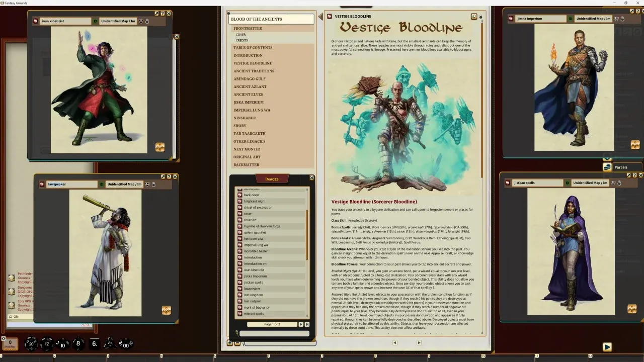This screenshot has height=362, width=644.
Task: Collapse the reference manual sidebar arrow
Action: 320,17
